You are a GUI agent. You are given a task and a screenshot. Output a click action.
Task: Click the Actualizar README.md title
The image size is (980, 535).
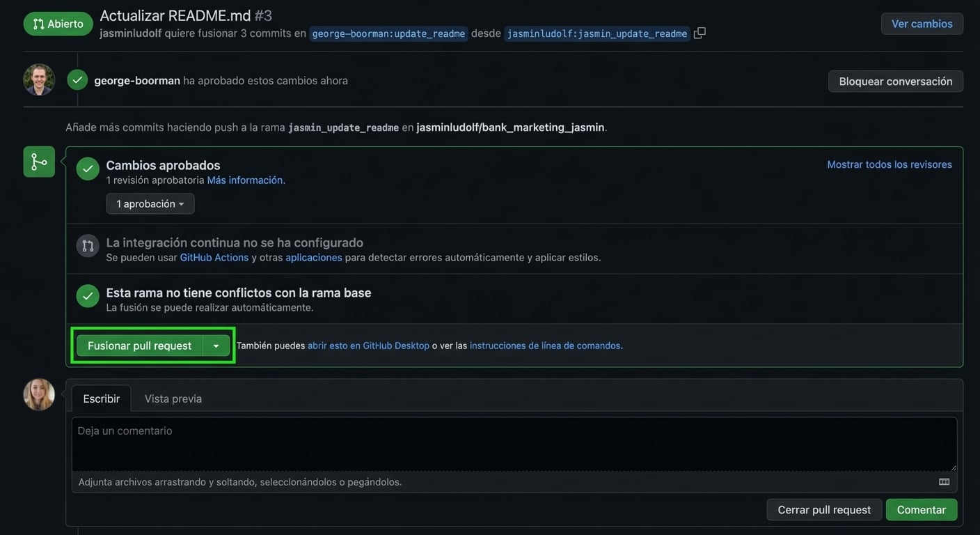click(x=175, y=15)
